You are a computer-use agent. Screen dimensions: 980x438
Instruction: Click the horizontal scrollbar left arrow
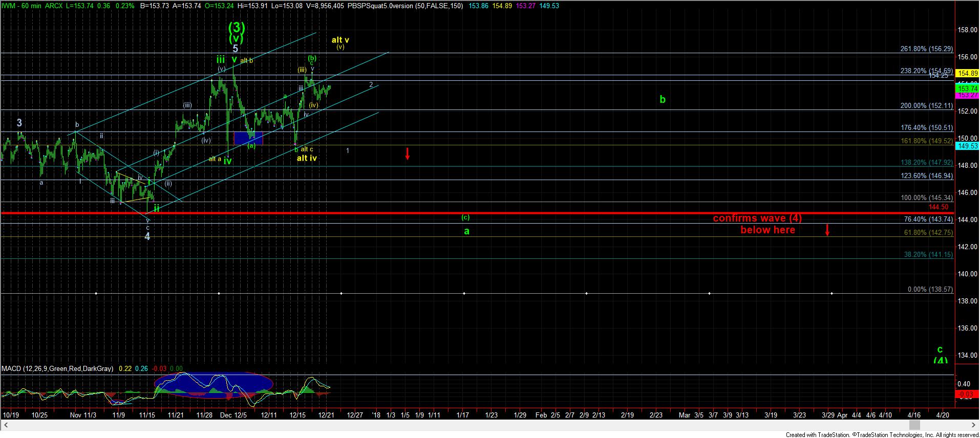click(x=5, y=425)
